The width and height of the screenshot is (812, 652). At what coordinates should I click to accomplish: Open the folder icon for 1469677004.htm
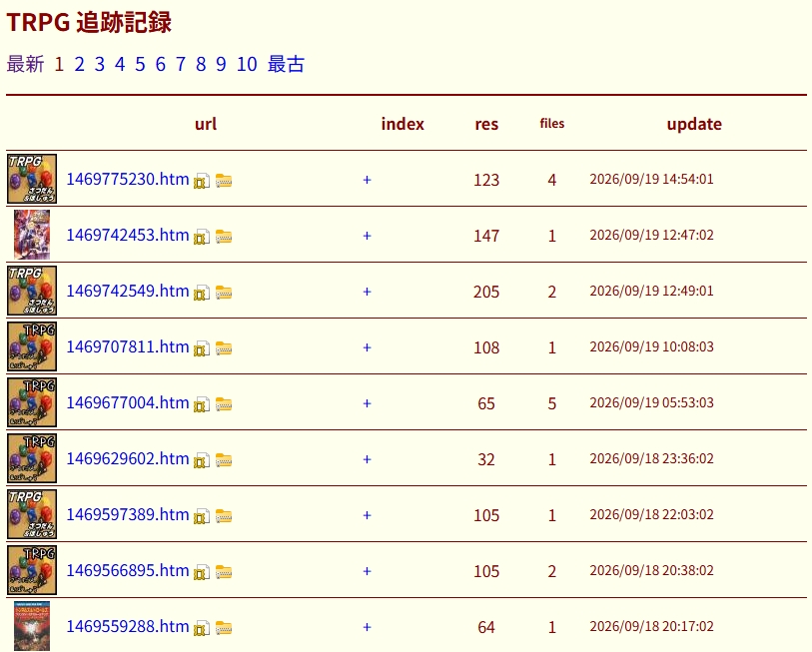coord(223,404)
